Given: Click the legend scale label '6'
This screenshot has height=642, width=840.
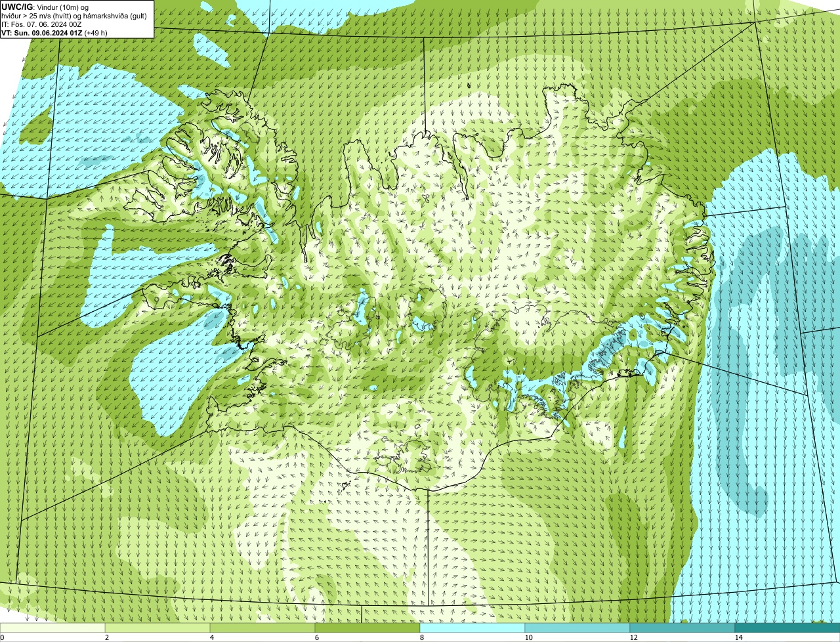Looking at the screenshot, I should click(x=316, y=637).
